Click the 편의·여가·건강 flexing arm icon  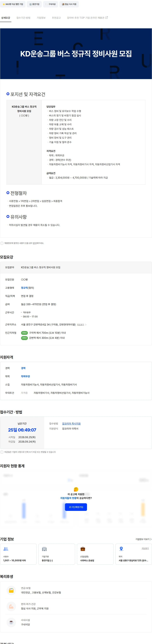[x=11, y=606]
